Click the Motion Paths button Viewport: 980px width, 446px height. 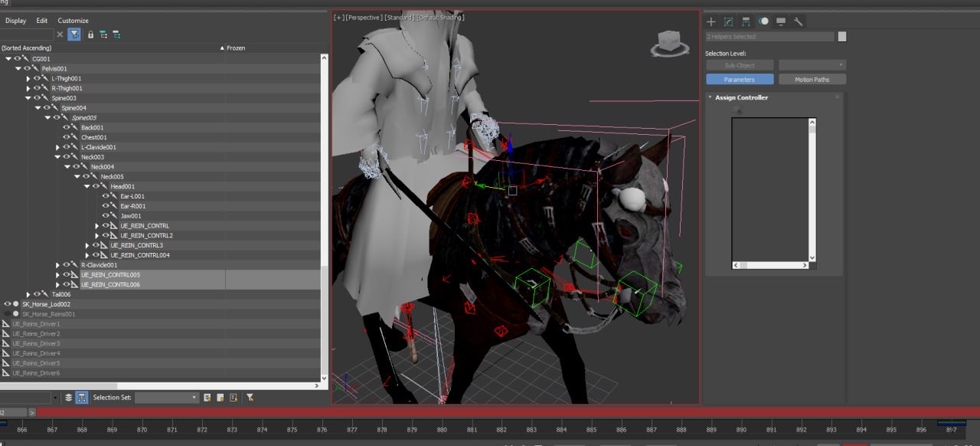pyautogui.click(x=812, y=80)
